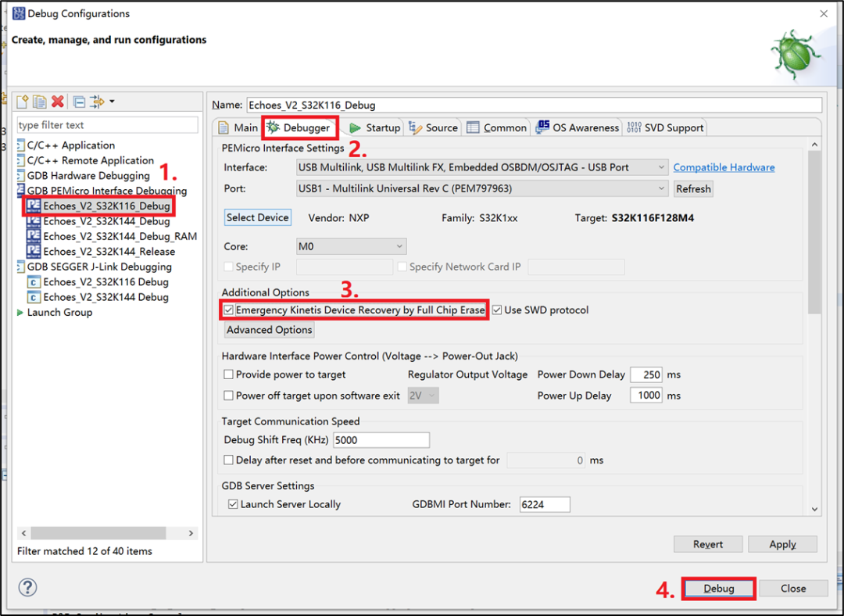Click the Debug button
The width and height of the screenshot is (844, 616).
pos(719,588)
